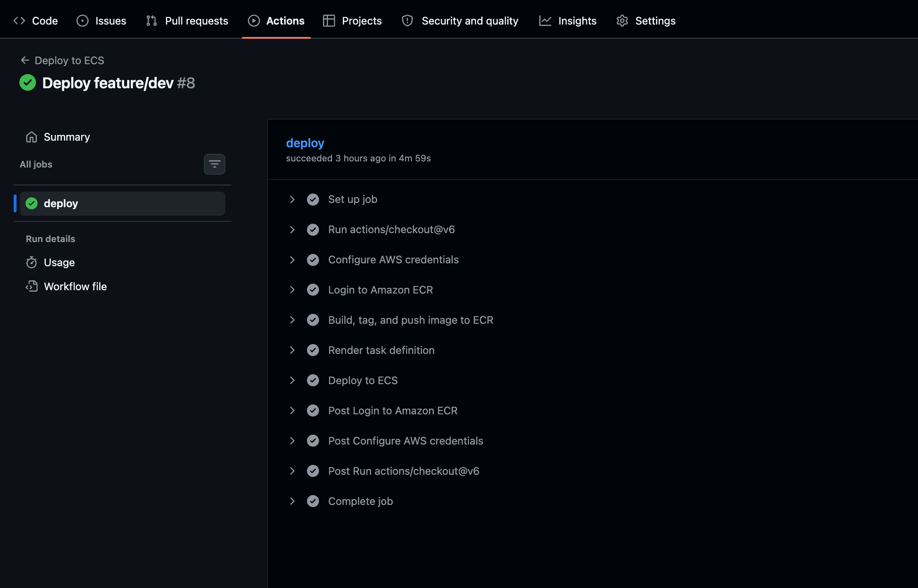Click check icon for Post Run actions/checkout@v6
Screen dimensions: 918x588
[x=313, y=471]
